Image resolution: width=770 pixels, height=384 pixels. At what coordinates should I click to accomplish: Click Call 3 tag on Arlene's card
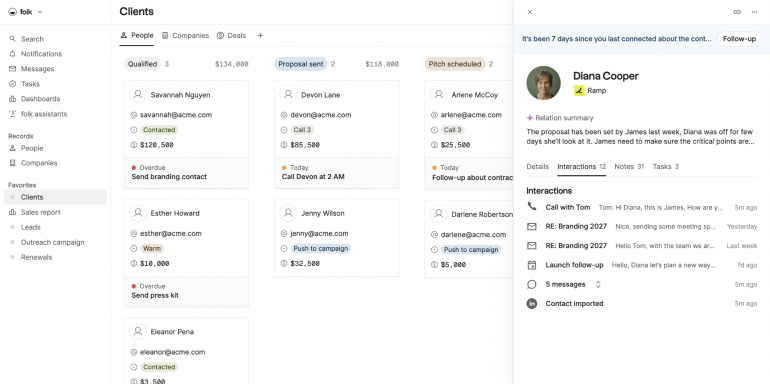[x=452, y=130]
